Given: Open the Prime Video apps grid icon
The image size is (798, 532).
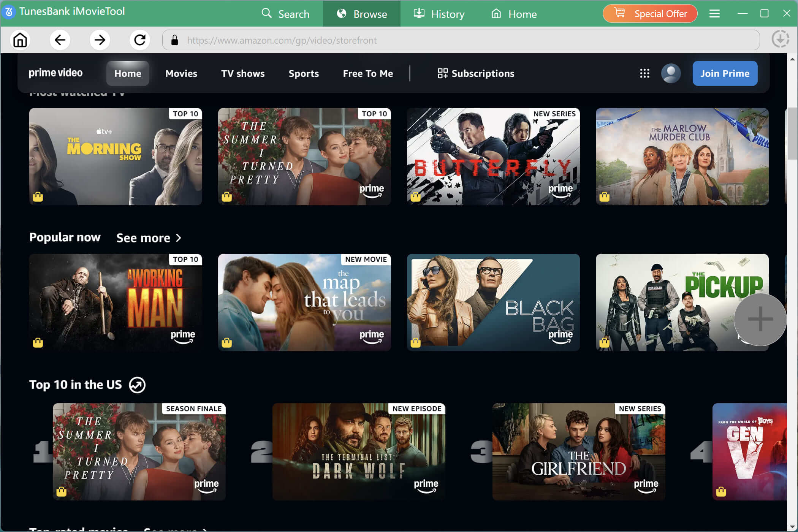Looking at the screenshot, I should point(644,73).
